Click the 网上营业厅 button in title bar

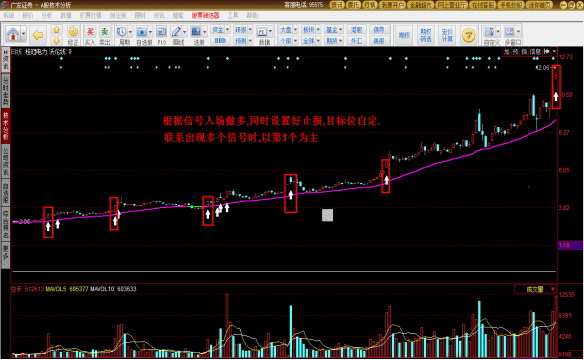452,5
